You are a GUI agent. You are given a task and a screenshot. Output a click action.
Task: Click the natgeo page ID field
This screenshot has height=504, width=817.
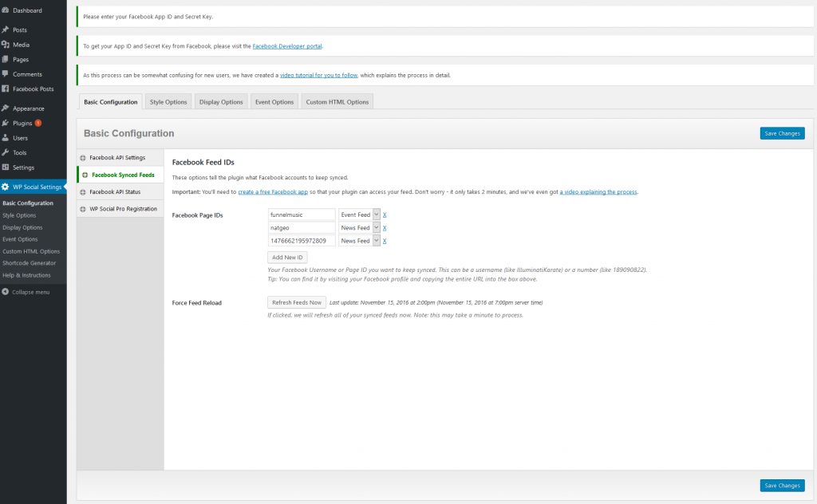(x=302, y=227)
